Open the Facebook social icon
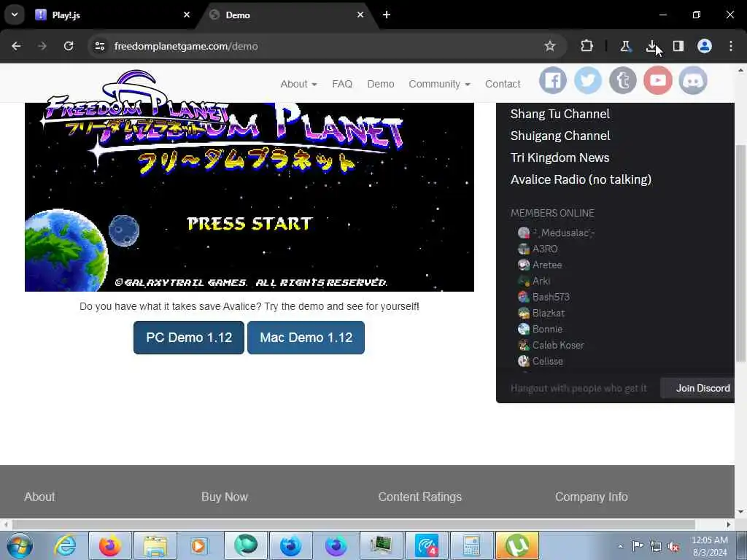This screenshot has width=747, height=560. [553, 80]
